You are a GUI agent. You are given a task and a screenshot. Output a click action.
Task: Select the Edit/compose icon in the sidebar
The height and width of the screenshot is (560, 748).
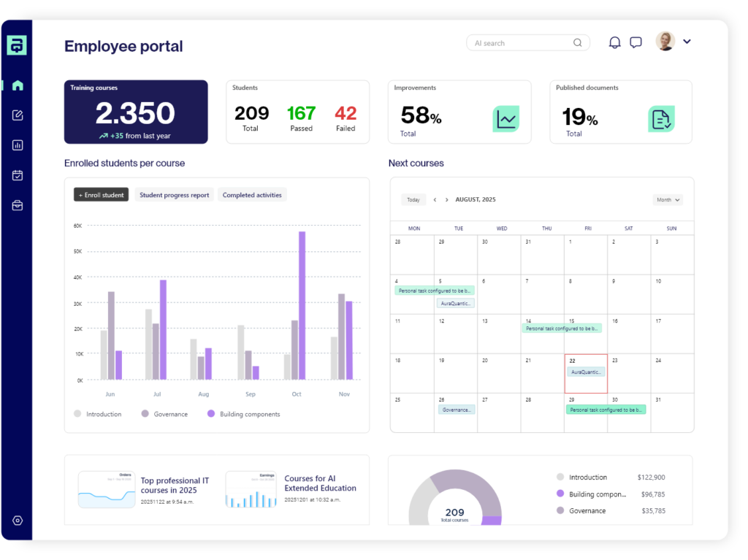click(16, 115)
